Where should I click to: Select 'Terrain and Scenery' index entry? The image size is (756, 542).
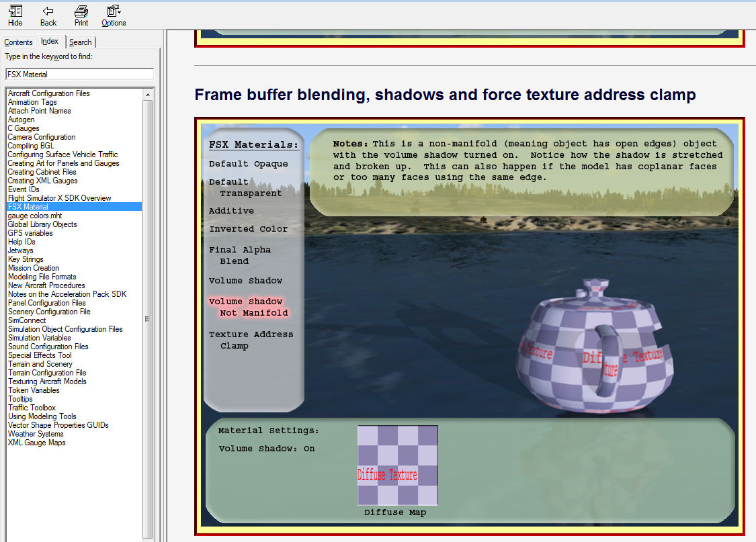point(40,364)
